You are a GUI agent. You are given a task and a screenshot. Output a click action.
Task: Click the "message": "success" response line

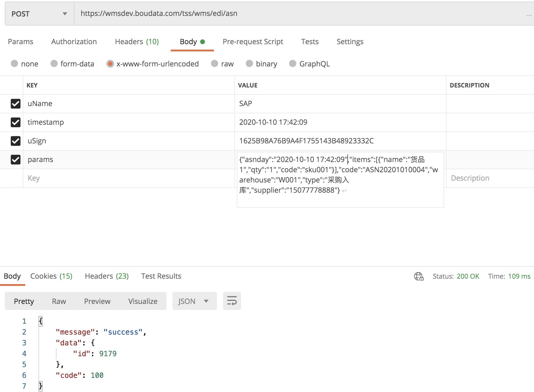[101, 332]
